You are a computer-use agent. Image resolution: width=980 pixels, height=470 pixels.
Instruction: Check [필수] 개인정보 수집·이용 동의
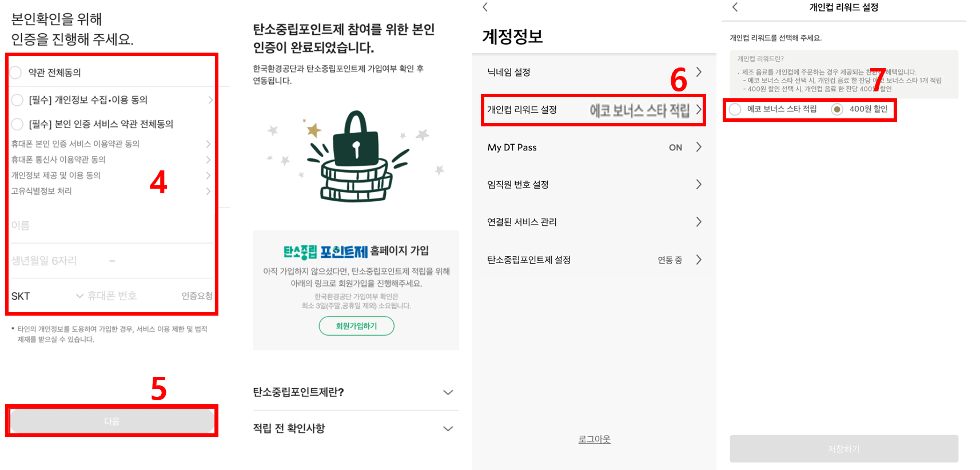[x=17, y=100]
